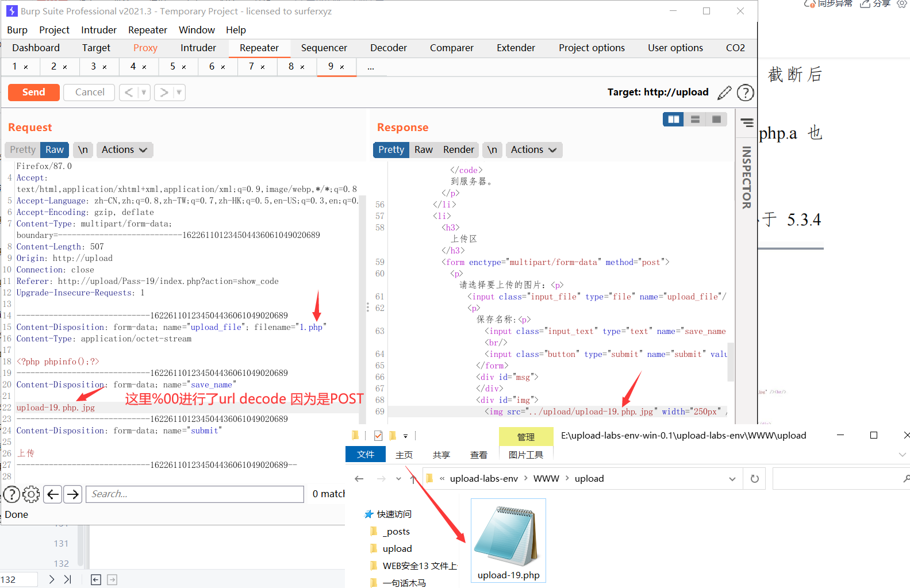Image resolution: width=910 pixels, height=588 pixels.
Task: Open search settings gear icon
Action: [31, 494]
